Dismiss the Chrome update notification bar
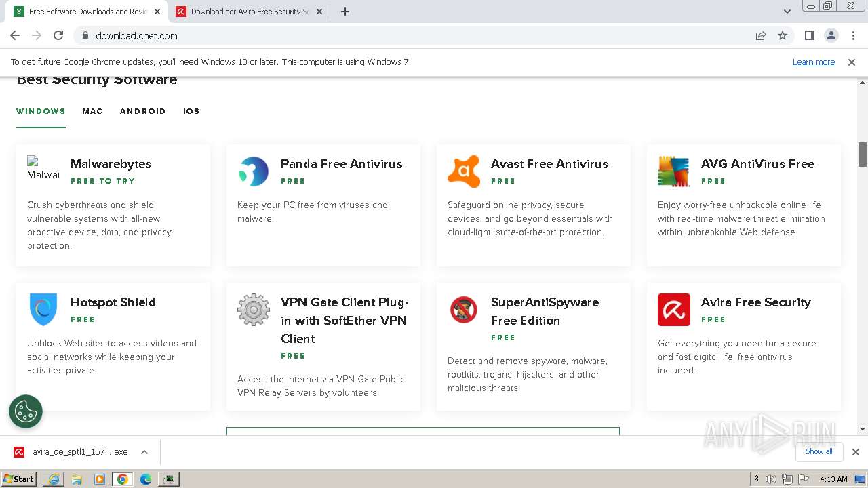 tap(852, 62)
